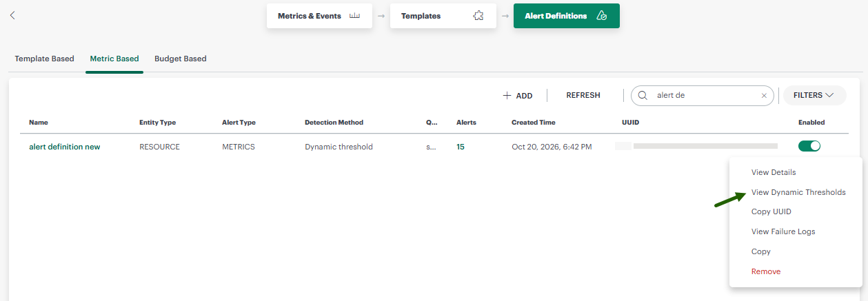Image resolution: width=868 pixels, height=301 pixels.
Task: Click the 'Dynamic threshold' cell
Action: pos(339,147)
